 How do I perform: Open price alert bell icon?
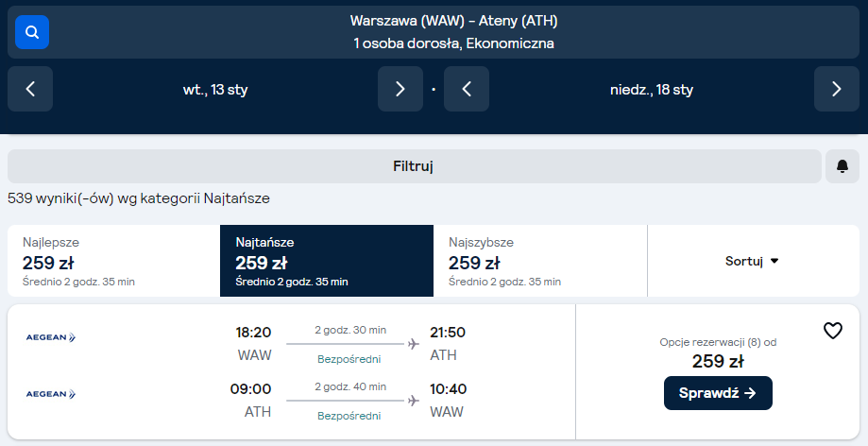(842, 166)
